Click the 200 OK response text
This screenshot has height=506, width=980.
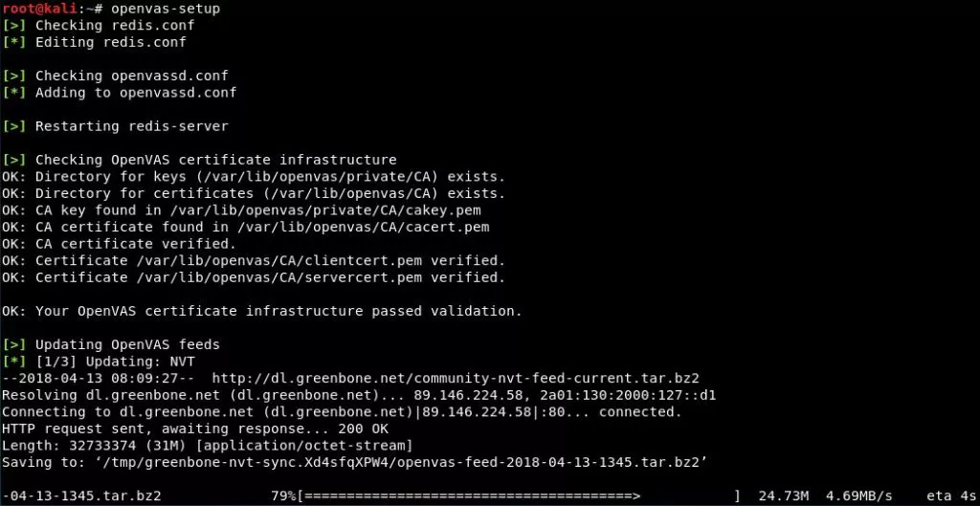(363, 429)
